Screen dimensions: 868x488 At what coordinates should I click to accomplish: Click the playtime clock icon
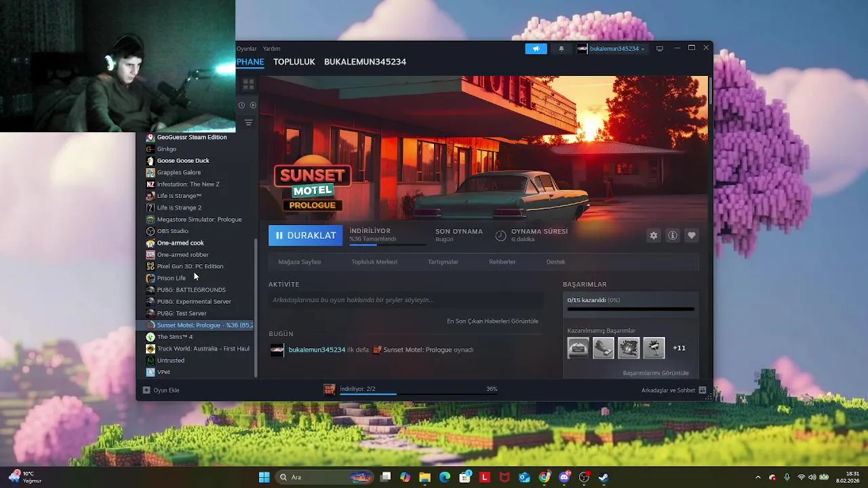click(500, 235)
